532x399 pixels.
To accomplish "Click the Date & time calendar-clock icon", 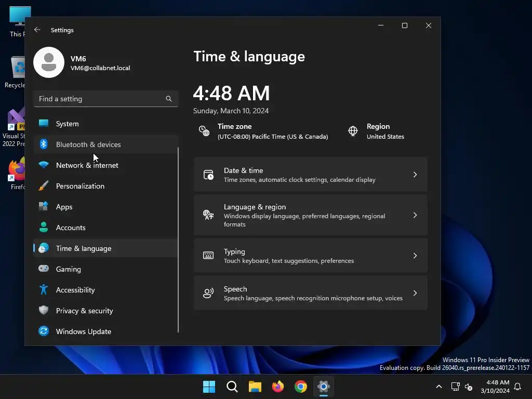I will [x=208, y=175].
